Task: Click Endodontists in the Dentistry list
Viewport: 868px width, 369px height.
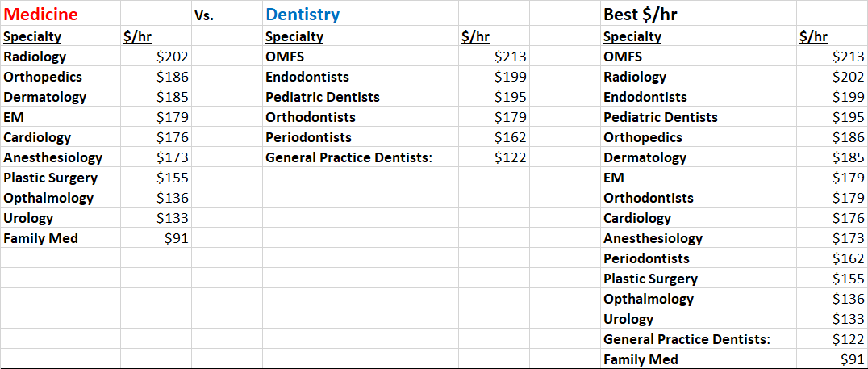Action: (x=307, y=77)
